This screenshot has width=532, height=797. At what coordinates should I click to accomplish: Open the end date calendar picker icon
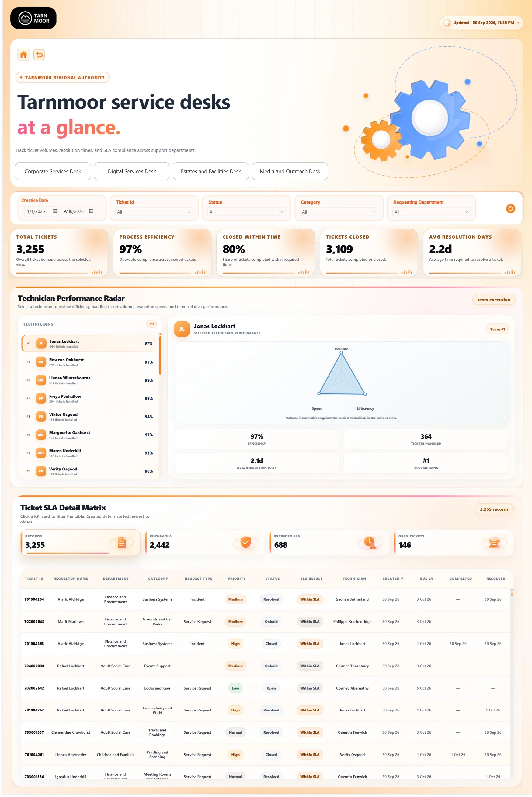91,211
